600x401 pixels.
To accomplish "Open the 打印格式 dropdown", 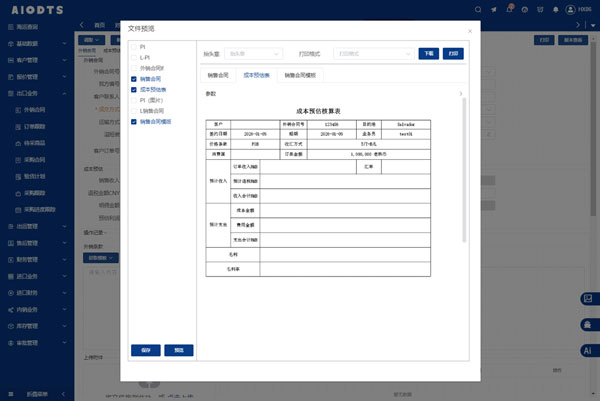I will (x=374, y=54).
